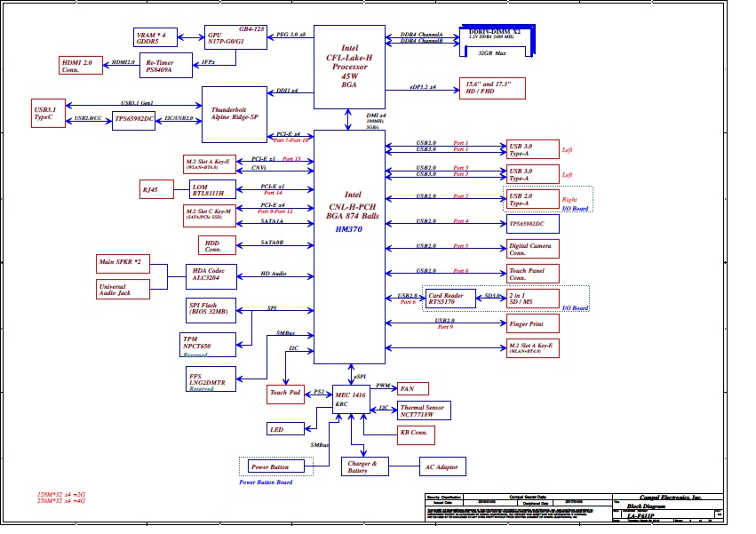Click the Universal Audio Jack block
The height and width of the screenshot is (534, 756).
(123, 290)
